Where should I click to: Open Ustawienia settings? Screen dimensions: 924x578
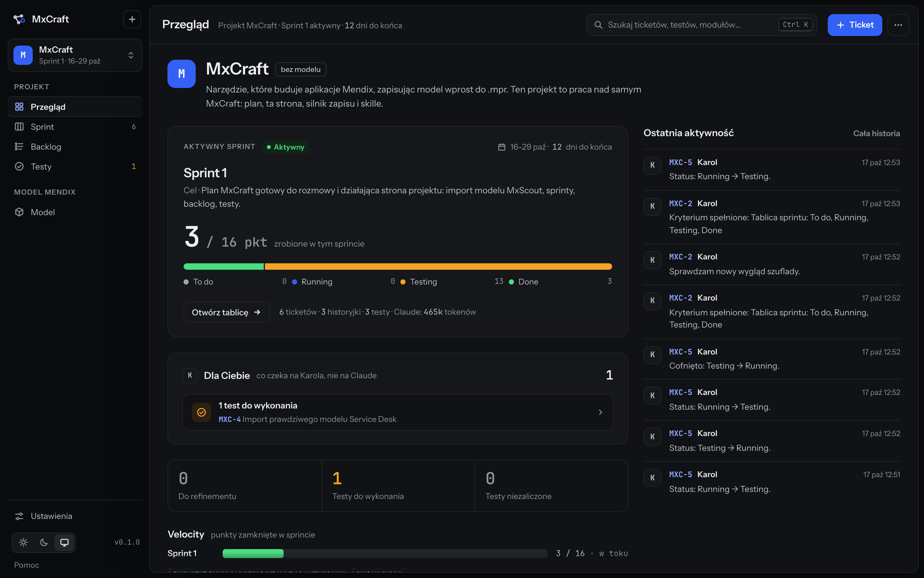coord(75,516)
